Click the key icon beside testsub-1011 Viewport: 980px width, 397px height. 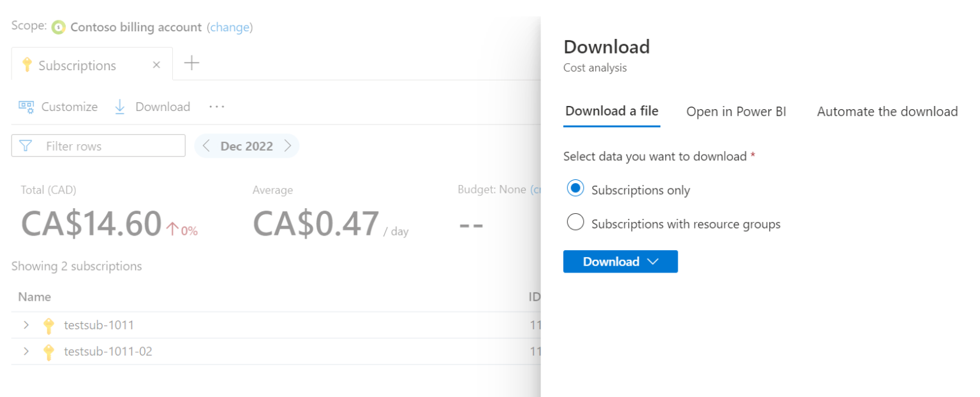tap(49, 325)
